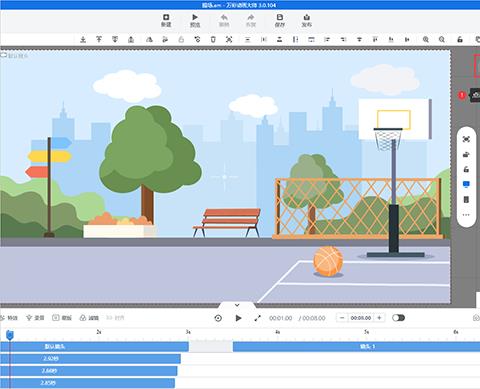480x389 pixels.
Task: Open the three-dots more menu in right sidebar
Action: tap(466, 215)
